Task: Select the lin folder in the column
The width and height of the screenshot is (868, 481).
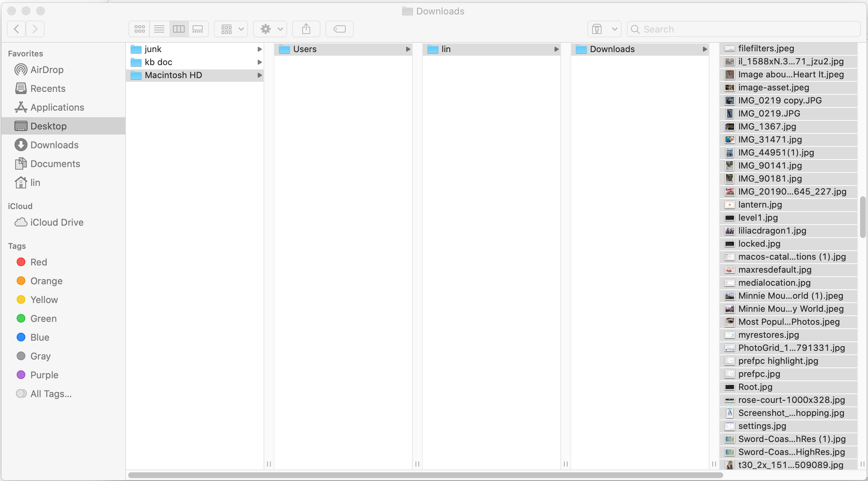Action: (492, 49)
